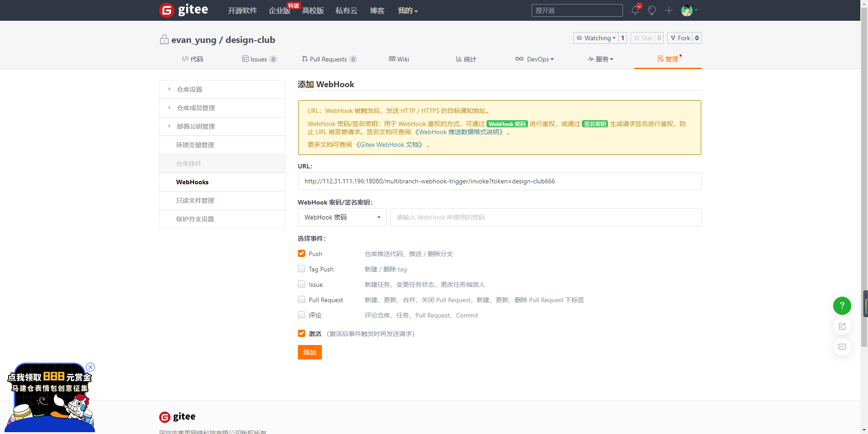
Task: Enable the Tag Push event checkbox
Action: pos(302,269)
